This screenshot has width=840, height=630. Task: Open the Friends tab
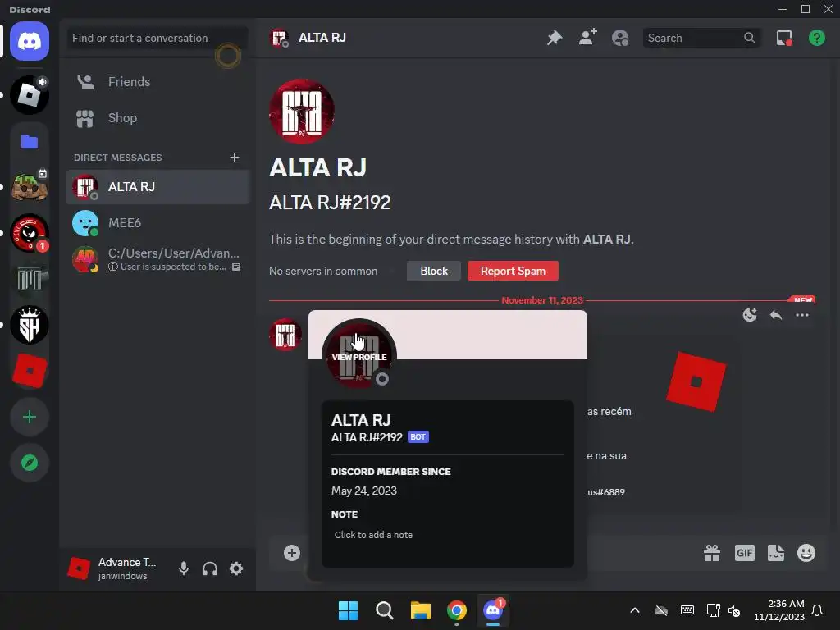click(x=157, y=81)
